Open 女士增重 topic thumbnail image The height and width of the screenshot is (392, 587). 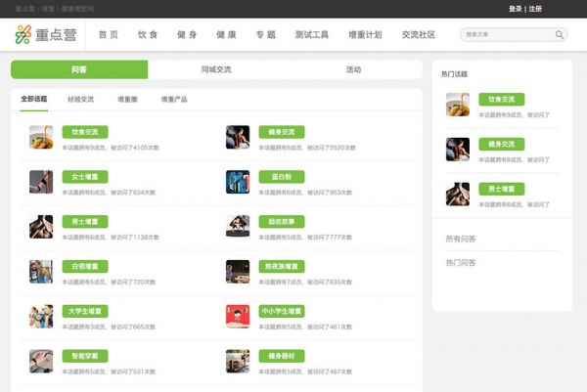coord(41,182)
